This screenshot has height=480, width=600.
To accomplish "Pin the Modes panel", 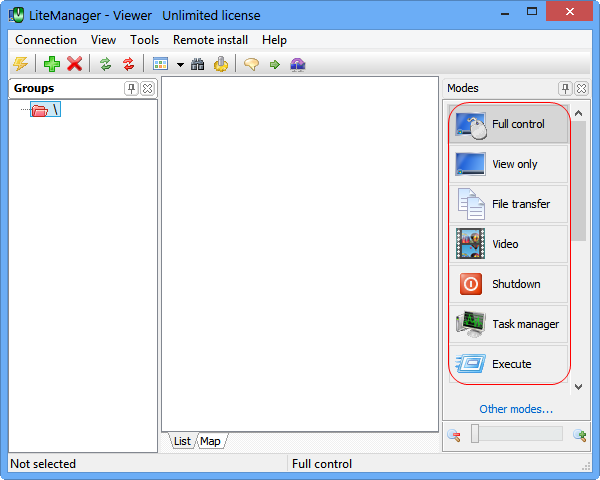I will pos(565,88).
